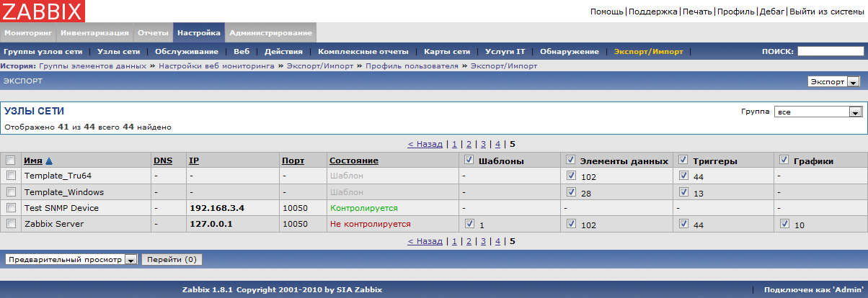Click the Контролируется status text
This screenshot has width=868, height=298.
[364, 208]
